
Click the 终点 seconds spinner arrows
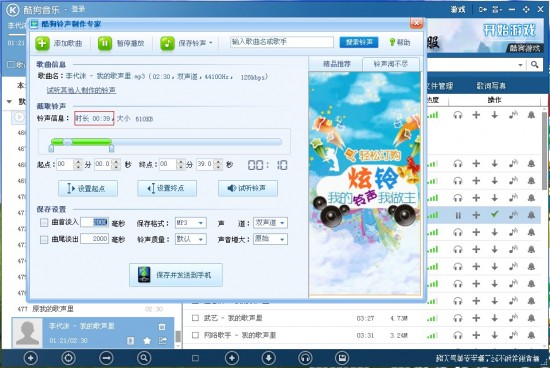pyautogui.click(x=219, y=164)
